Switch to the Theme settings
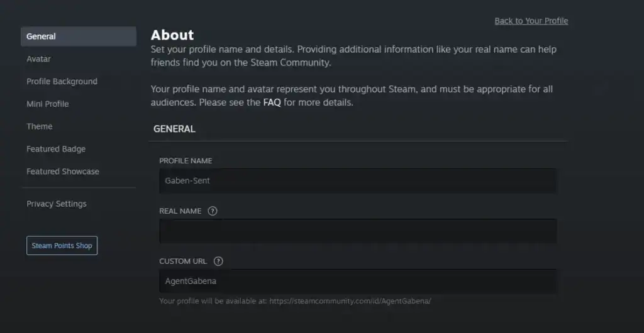 tap(40, 126)
